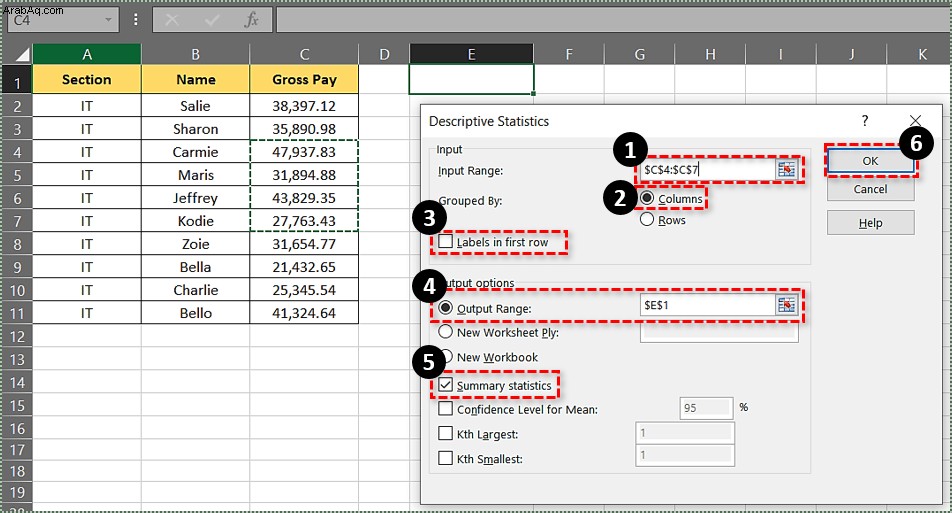Click the IT cell in row 2
This screenshot has width=952, height=513.
(87, 106)
